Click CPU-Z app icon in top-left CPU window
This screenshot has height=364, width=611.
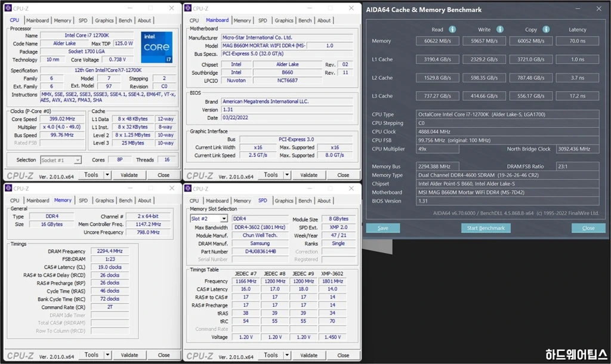pyautogui.click(x=8, y=8)
